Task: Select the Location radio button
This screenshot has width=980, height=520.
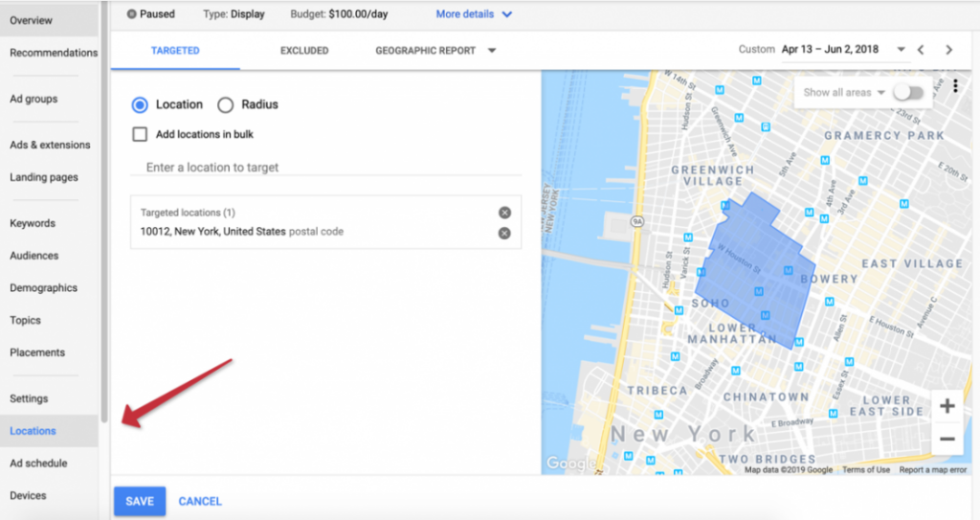Action: click(x=140, y=105)
